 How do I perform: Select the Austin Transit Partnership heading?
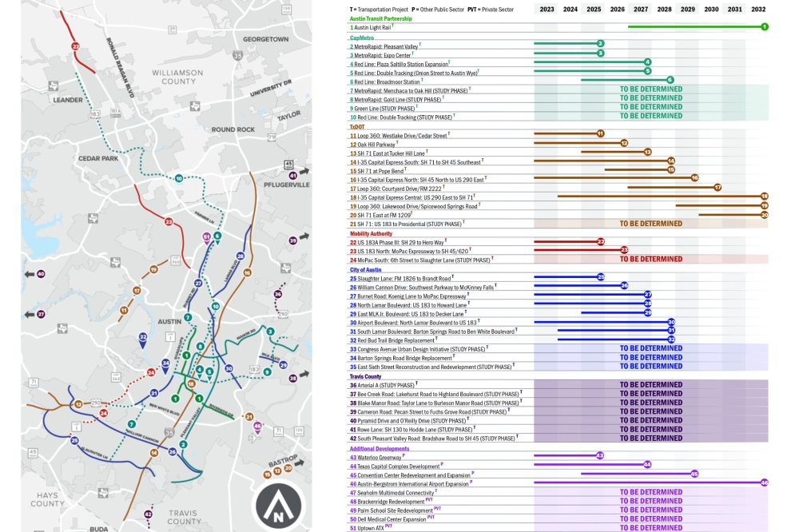(x=380, y=19)
